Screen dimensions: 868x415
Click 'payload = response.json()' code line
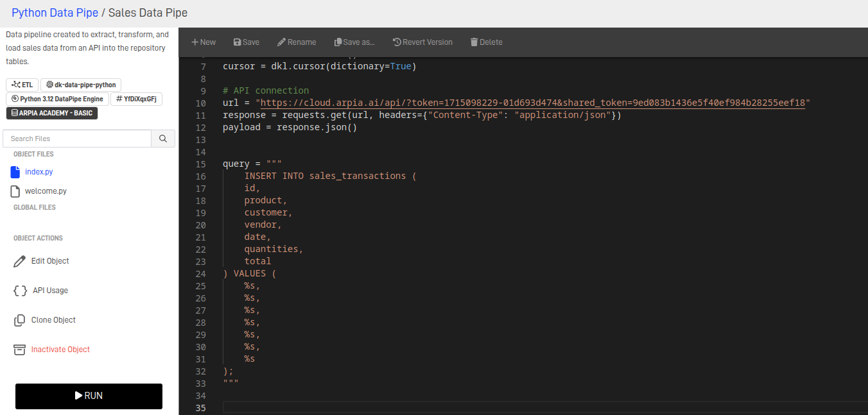click(290, 127)
